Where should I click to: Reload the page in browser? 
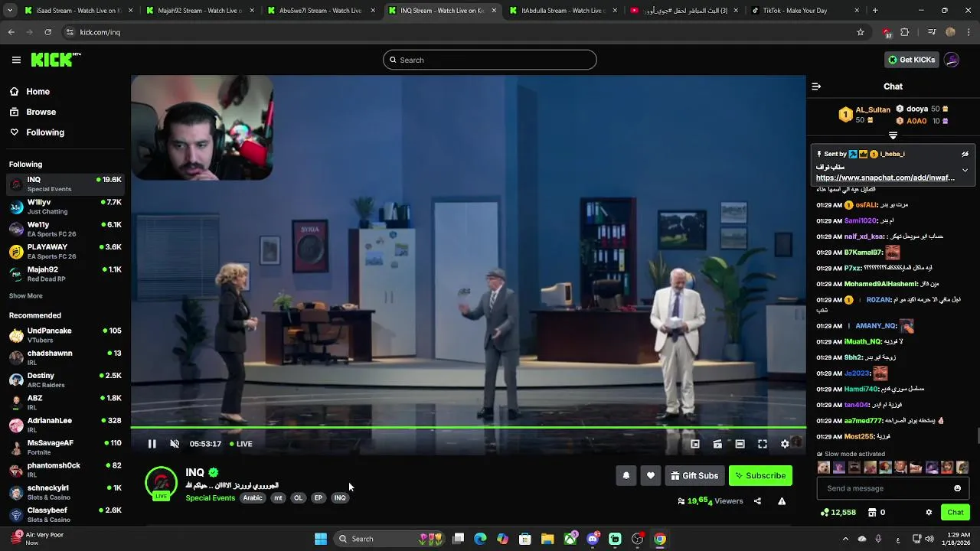click(x=47, y=32)
